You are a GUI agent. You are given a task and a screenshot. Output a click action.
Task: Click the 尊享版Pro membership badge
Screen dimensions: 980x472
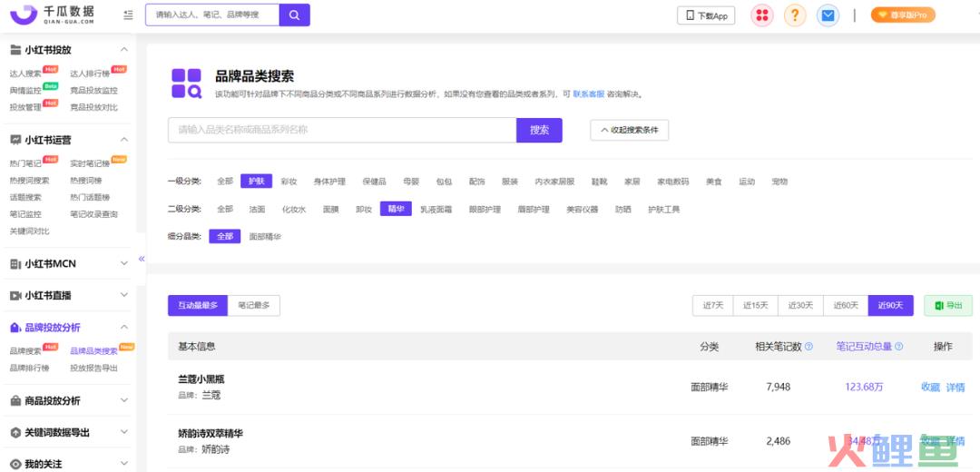(x=903, y=15)
